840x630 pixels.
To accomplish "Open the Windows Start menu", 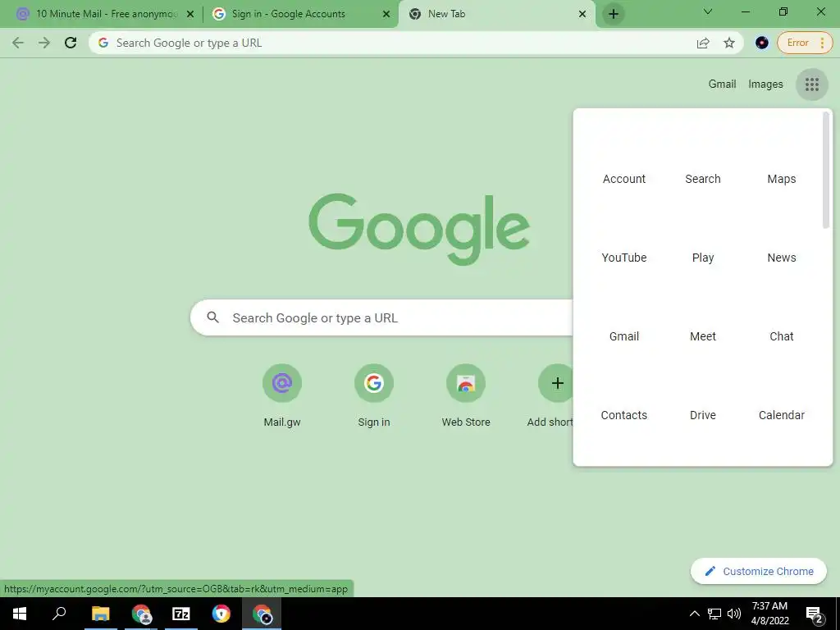I will click(x=20, y=614).
